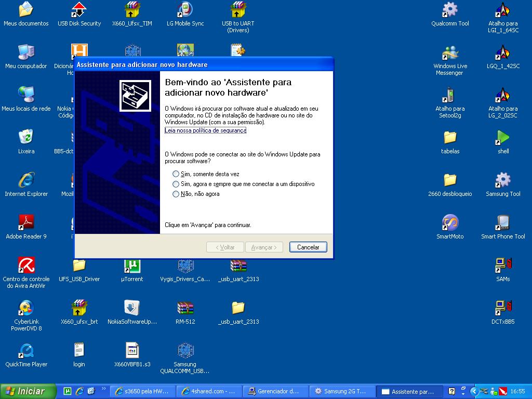The width and height of the screenshot is (532, 399).
Task: Open Meus documentos desktop icon
Action: tap(26, 14)
